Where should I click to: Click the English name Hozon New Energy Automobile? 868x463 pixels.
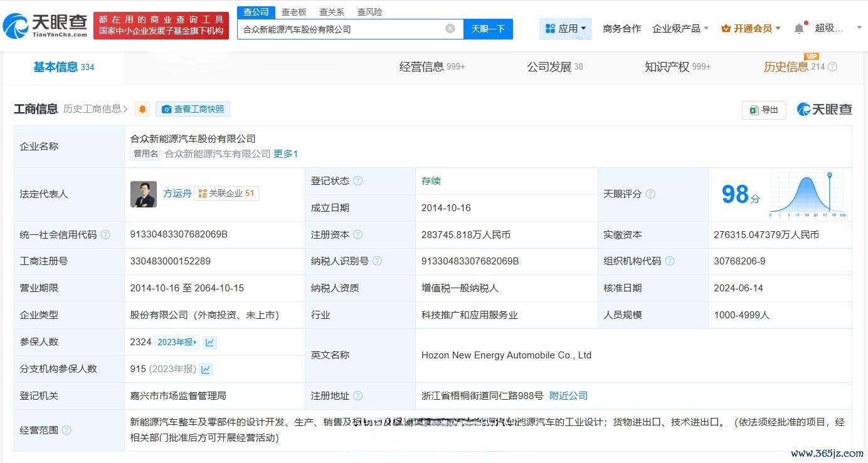506,355
